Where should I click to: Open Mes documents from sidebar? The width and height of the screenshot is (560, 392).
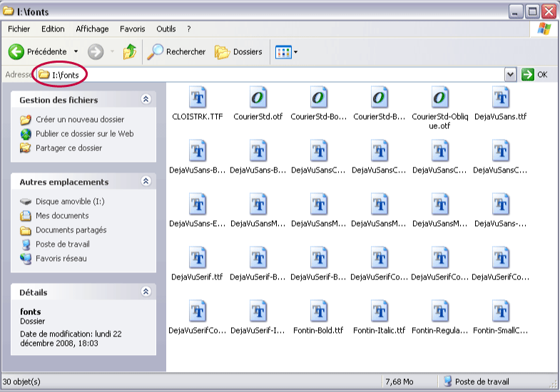tap(54, 216)
